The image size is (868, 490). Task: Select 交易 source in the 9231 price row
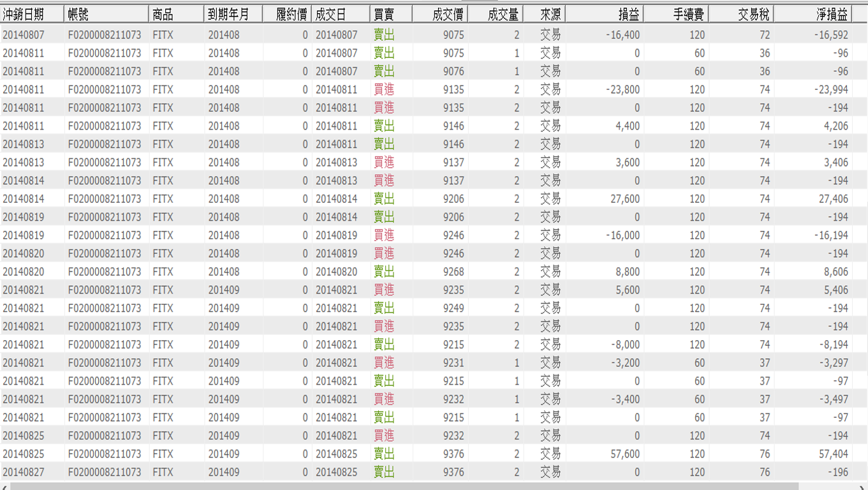(x=550, y=363)
